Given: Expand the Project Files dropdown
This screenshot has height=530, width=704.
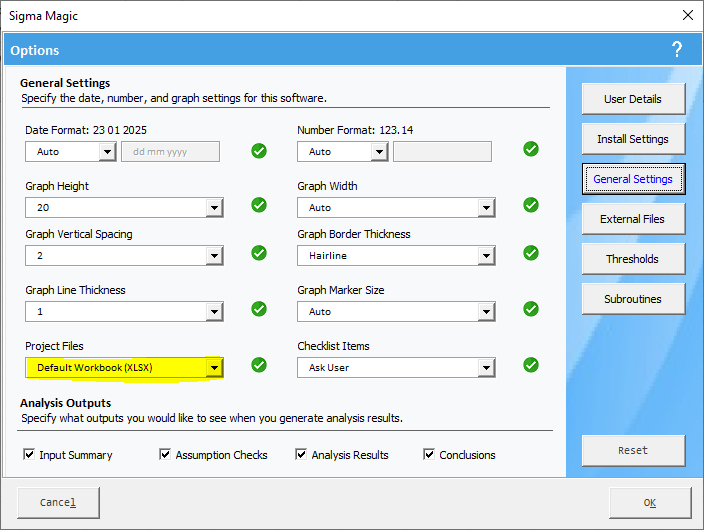Looking at the screenshot, I should (x=213, y=368).
